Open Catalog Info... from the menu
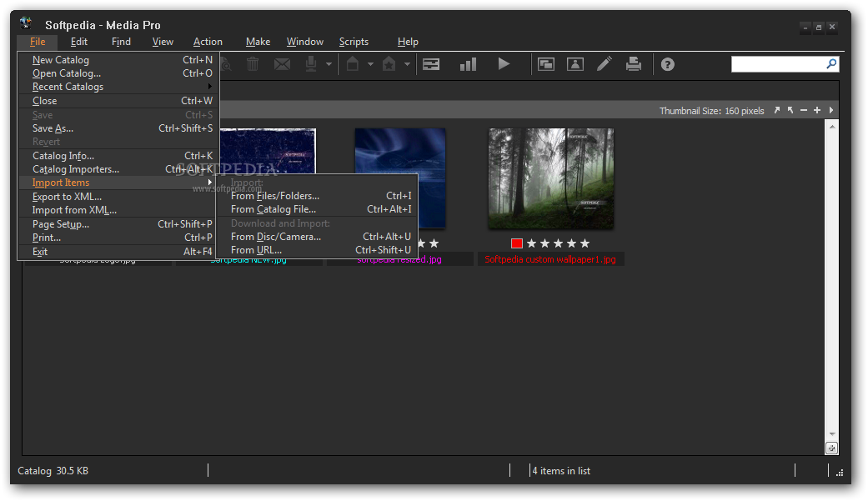Screen dimensions: 868x501 pos(118,156)
